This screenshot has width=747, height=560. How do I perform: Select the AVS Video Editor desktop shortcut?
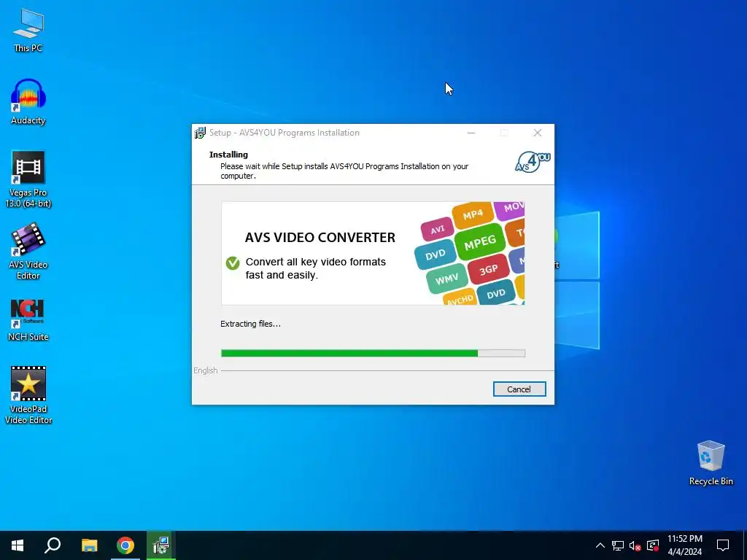[x=28, y=251]
